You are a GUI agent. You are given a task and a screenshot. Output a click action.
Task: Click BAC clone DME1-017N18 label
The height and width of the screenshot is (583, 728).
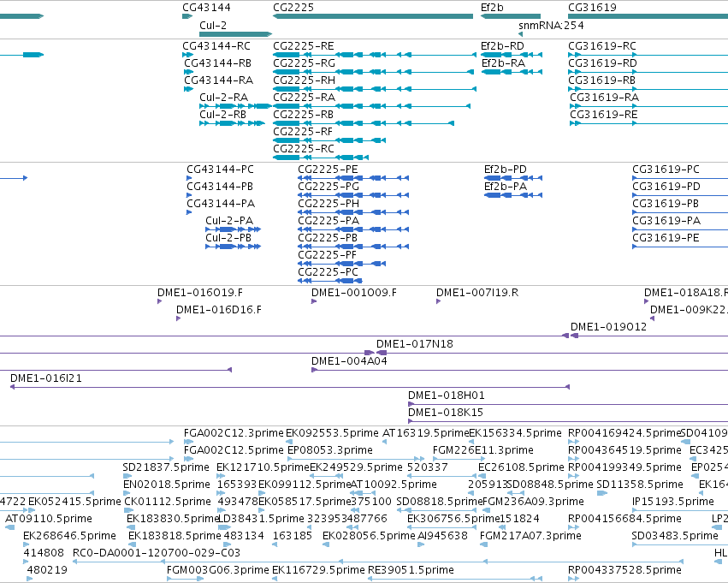415,344
